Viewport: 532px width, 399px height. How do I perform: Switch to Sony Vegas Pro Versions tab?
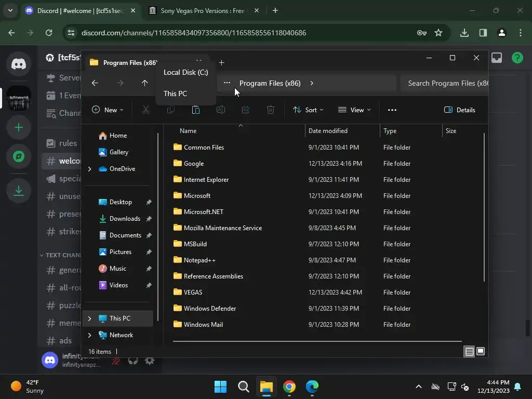point(204,11)
